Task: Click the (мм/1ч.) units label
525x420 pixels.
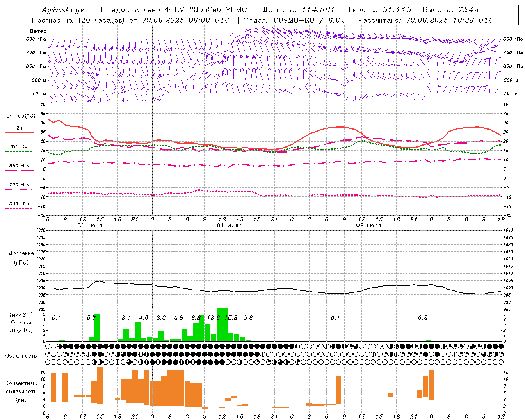Action: pyautogui.click(x=21, y=330)
